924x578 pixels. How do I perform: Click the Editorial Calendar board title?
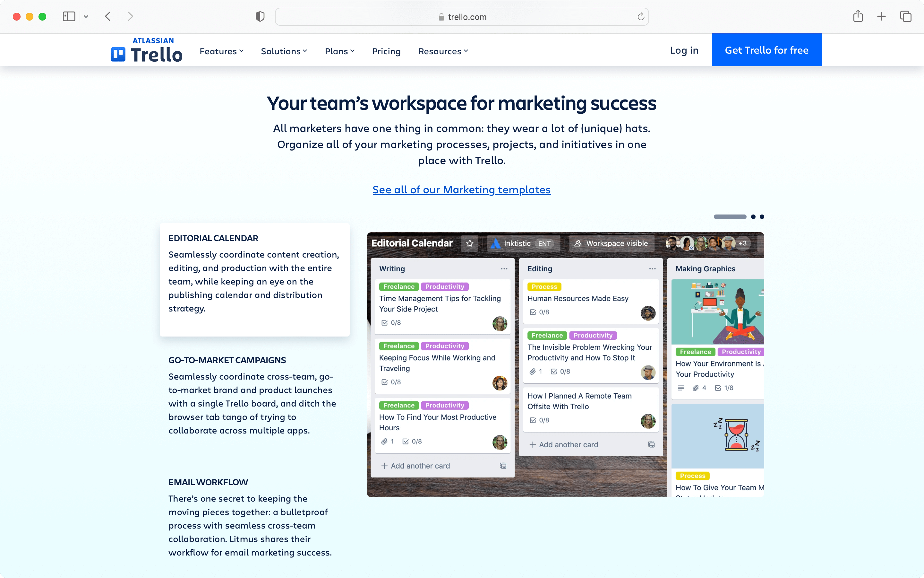click(412, 243)
